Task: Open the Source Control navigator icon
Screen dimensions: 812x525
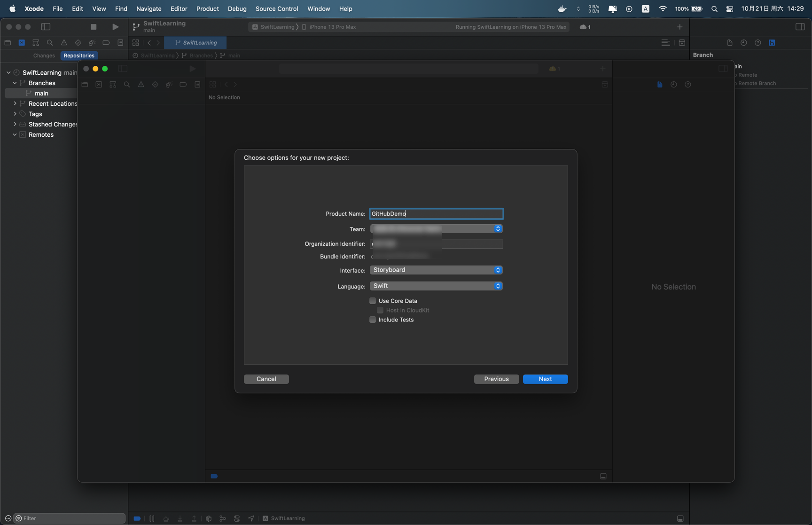Action: (22, 43)
